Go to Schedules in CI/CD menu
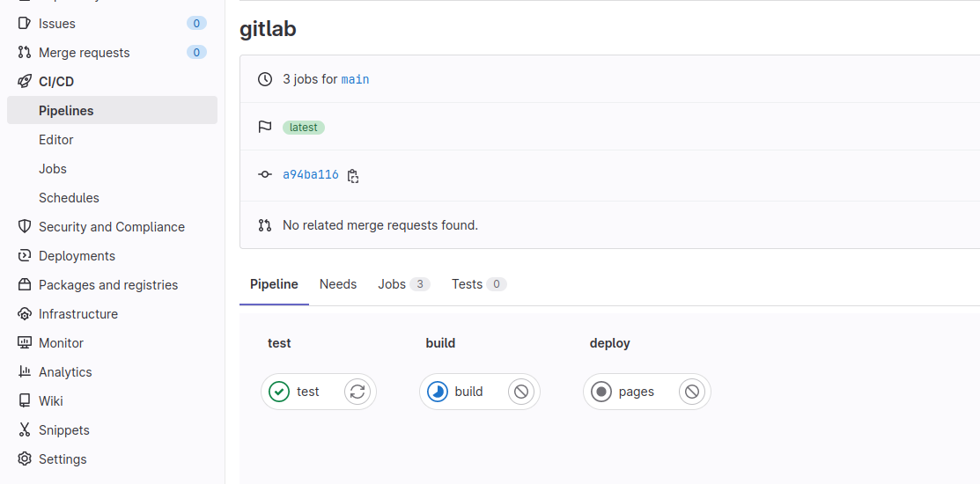This screenshot has width=980, height=484. click(x=69, y=198)
